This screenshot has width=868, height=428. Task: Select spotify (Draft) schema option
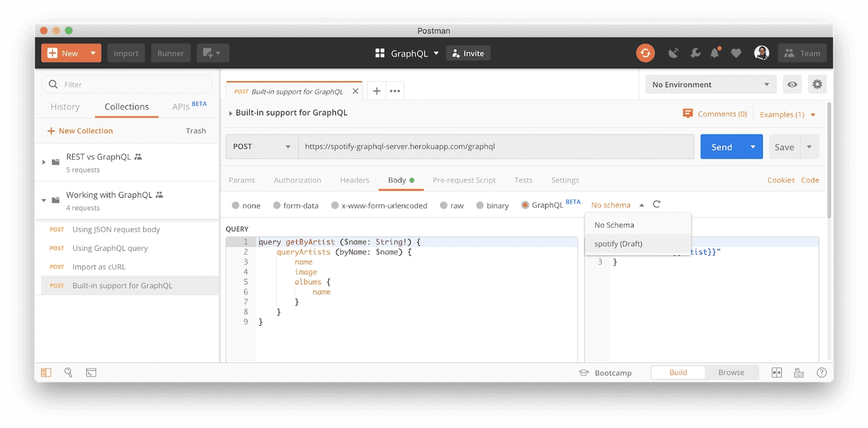click(618, 243)
